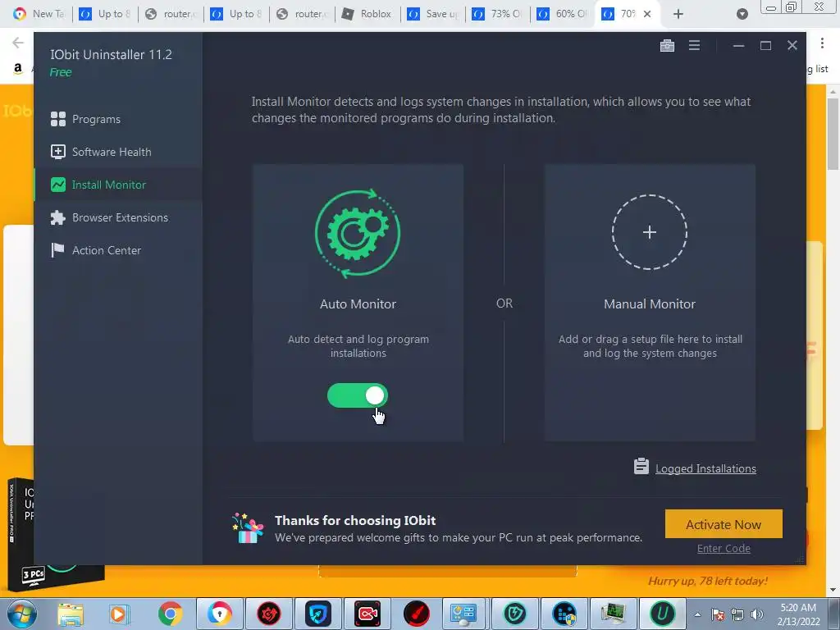Switch to the Save up browser tab
Image resolution: width=840 pixels, height=630 pixels.
(432, 14)
